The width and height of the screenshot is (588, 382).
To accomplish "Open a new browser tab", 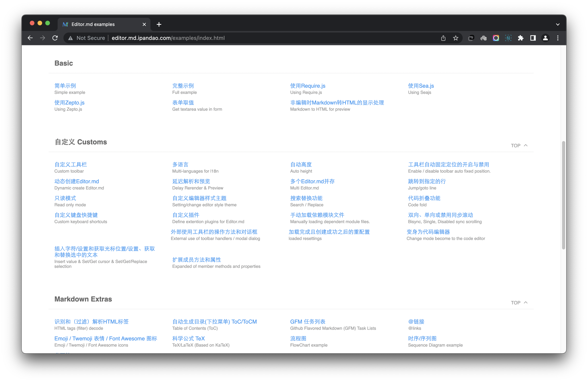I will pos(159,24).
